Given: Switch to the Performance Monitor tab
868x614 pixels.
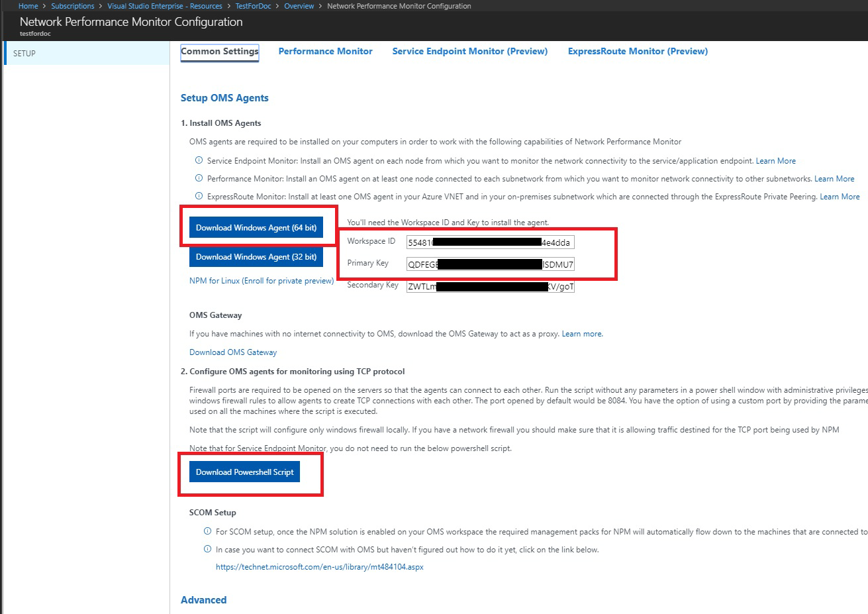Looking at the screenshot, I should pyautogui.click(x=325, y=51).
